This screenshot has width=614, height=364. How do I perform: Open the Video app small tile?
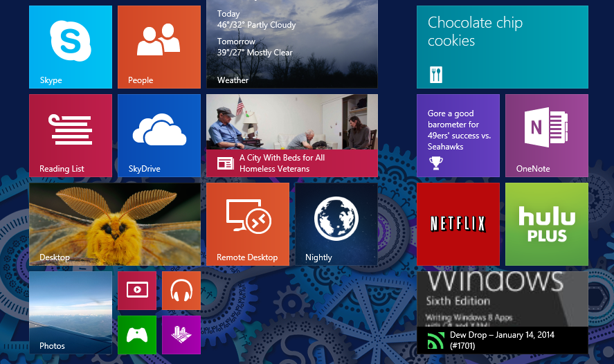pyautogui.click(x=137, y=291)
